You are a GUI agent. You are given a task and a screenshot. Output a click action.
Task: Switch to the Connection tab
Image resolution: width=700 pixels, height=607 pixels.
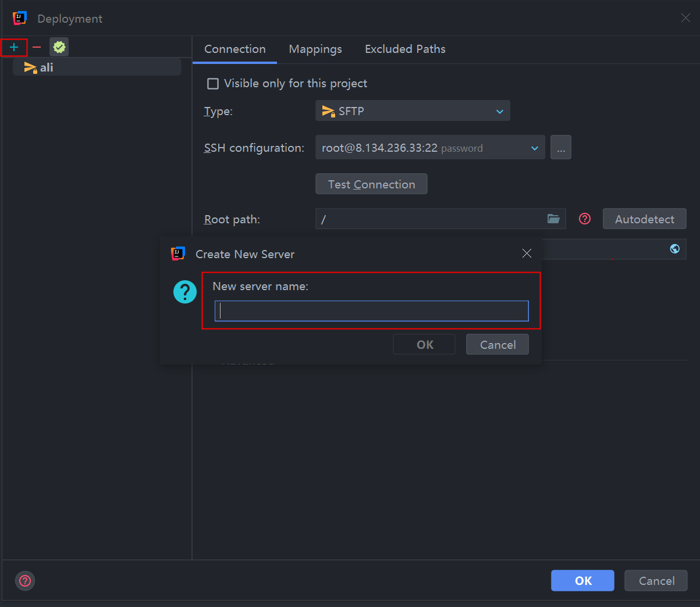click(x=235, y=49)
